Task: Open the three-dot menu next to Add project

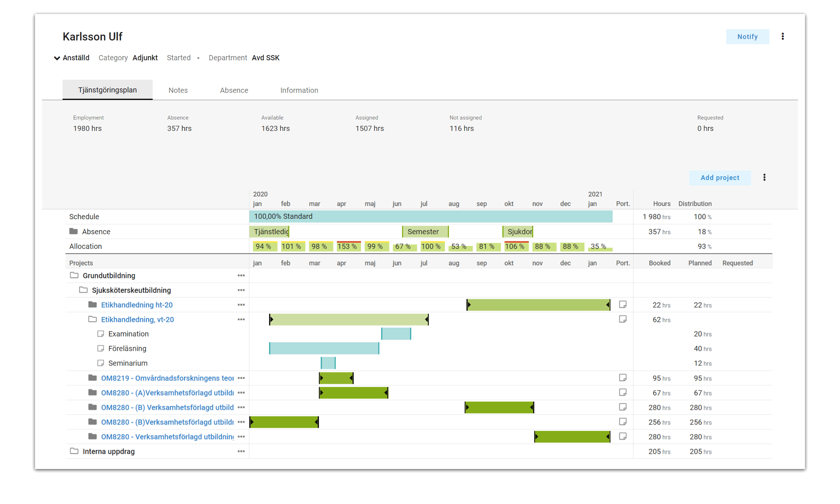Action: pos(764,177)
